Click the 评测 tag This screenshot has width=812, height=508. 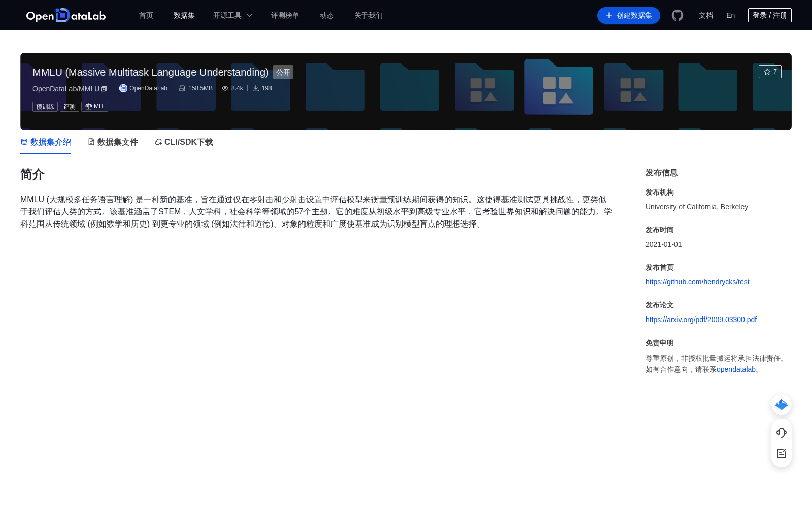pos(70,107)
